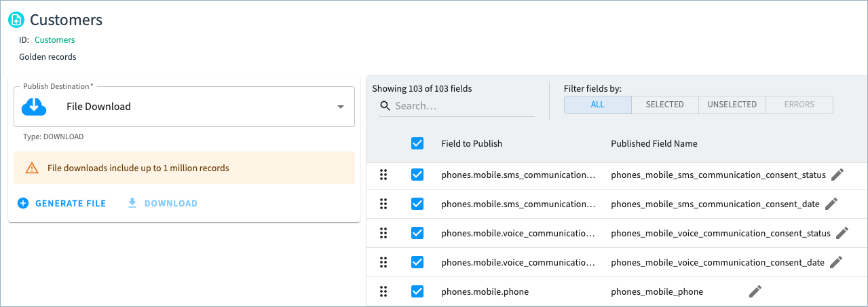Filter fields by SELECTED

click(664, 105)
